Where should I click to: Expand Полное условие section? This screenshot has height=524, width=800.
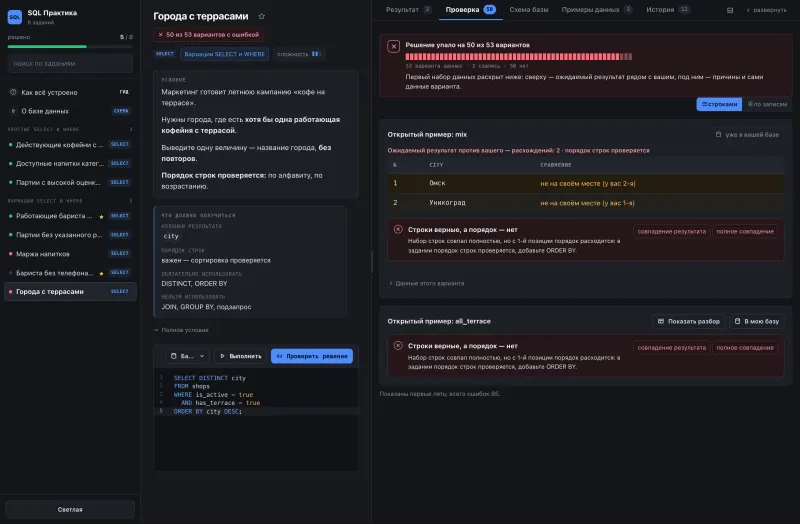pyautogui.click(x=181, y=330)
